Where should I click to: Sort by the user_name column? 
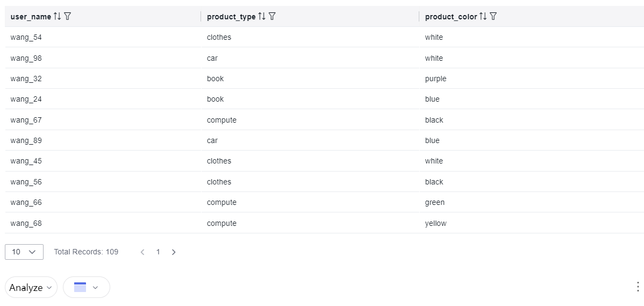click(58, 17)
